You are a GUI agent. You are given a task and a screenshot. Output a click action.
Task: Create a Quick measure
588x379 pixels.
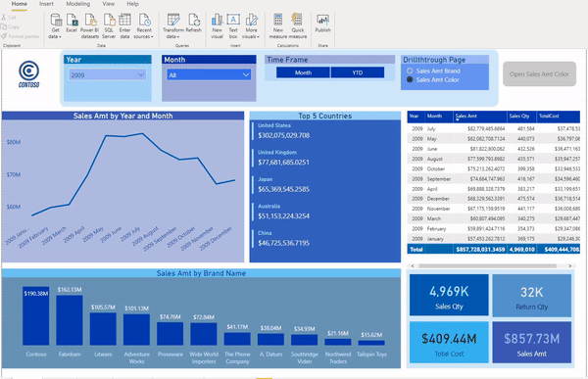click(298, 26)
